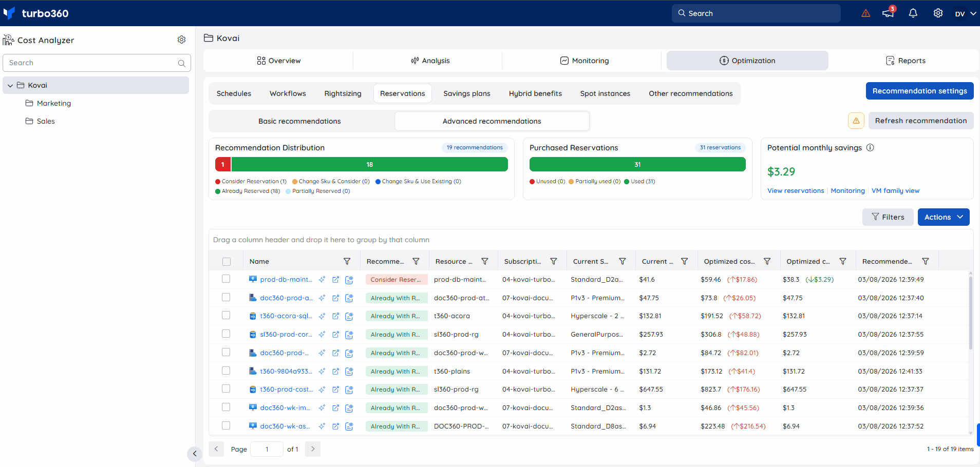The image size is (980, 467).
Task: Filter the Optimized cost column
Action: [x=767, y=261]
